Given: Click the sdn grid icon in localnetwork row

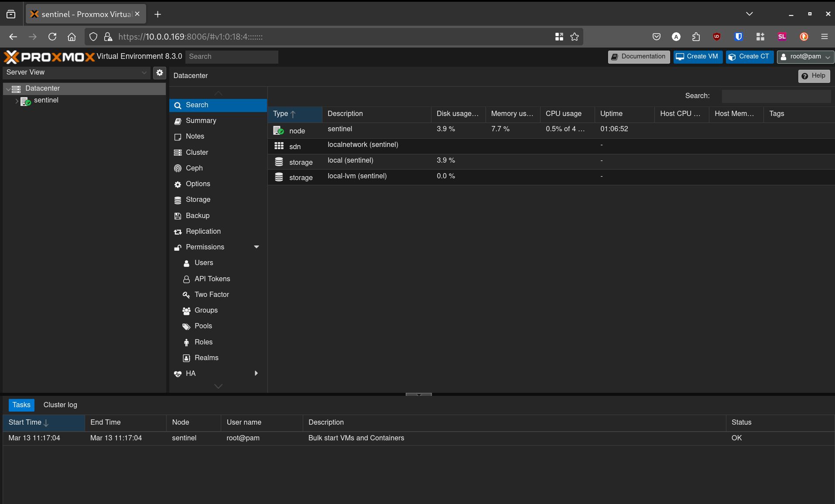Looking at the screenshot, I should tap(279, 146).
